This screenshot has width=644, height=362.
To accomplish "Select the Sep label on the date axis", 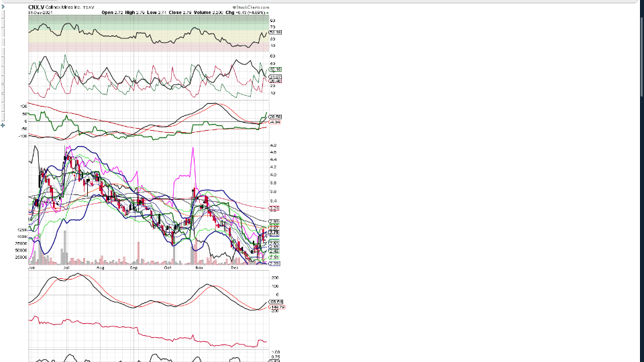I will click(x=133, y=267).
